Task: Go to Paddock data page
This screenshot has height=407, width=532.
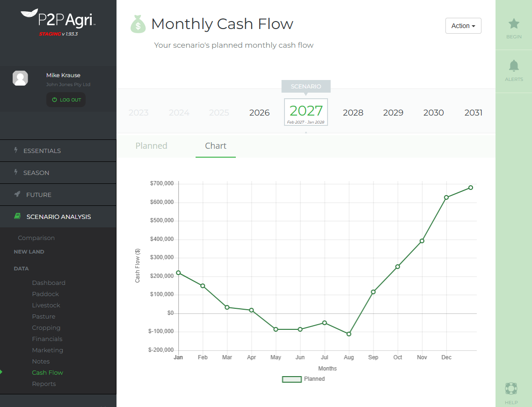Action: pos(45,294)
